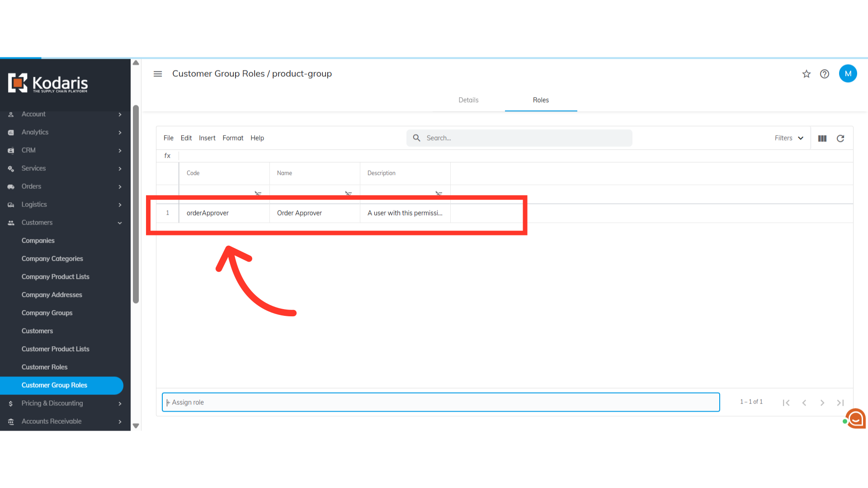Viewport: 868px width, 488px height.
Task: Open the column chooser icon
Action: 822,138
